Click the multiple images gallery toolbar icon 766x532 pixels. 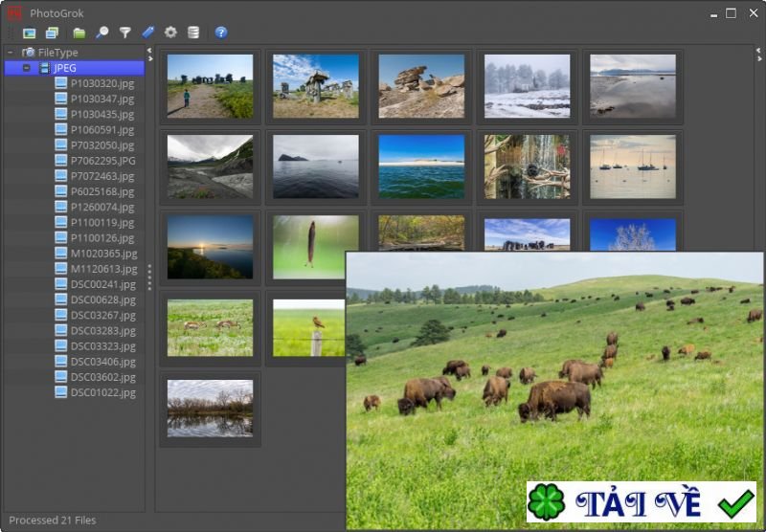coord(52,33)
